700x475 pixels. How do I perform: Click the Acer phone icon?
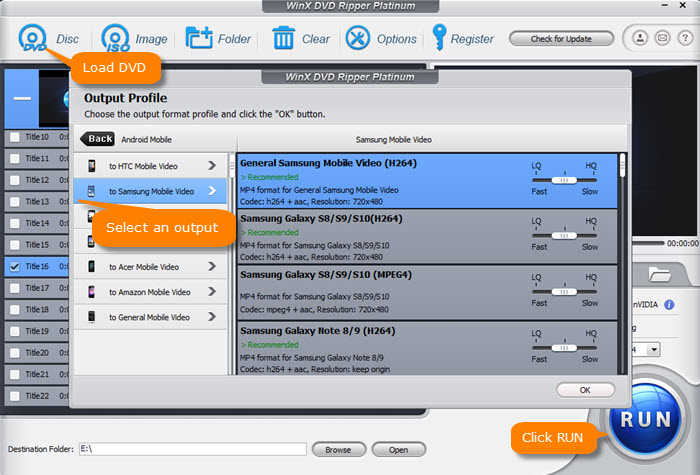(91, 267)
